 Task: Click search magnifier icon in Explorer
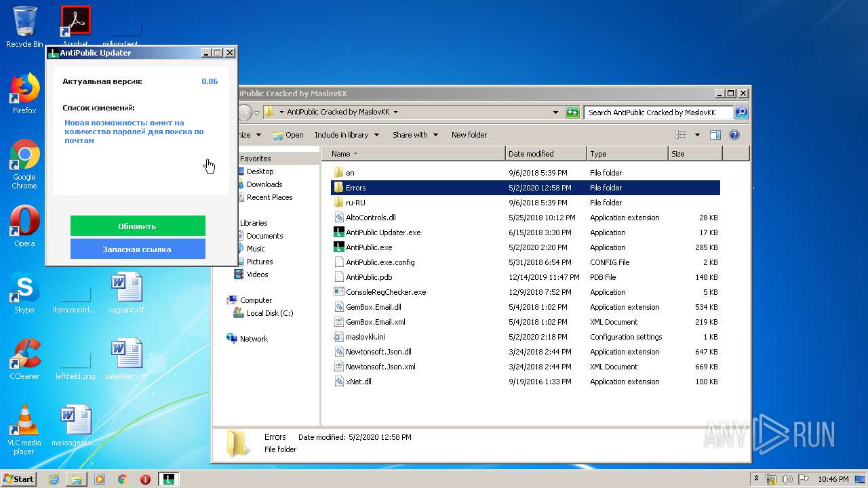click(x=741, y=113)
